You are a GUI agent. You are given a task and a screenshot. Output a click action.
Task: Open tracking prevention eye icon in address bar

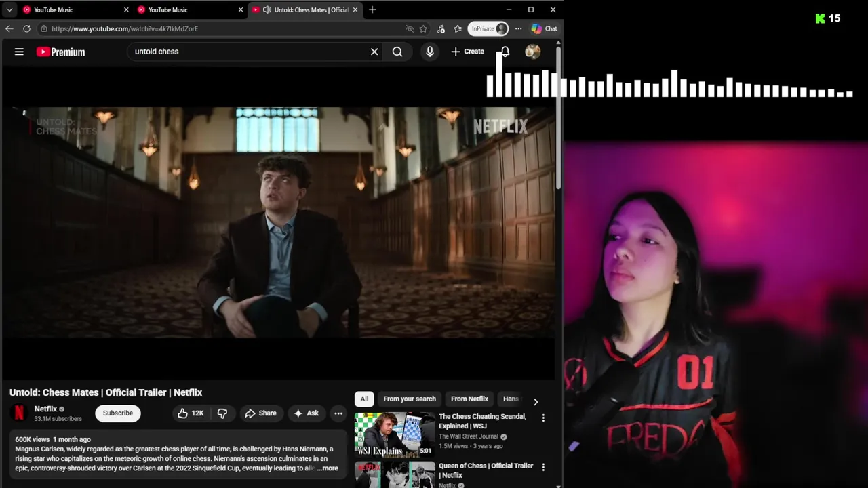coord(410,28)
